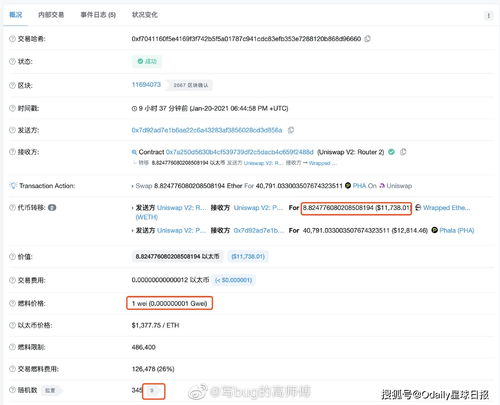The height and width of the screenshot is (405, 500).
Task: Click the green verified checkmark after Router 2
Action: point(392,152)
